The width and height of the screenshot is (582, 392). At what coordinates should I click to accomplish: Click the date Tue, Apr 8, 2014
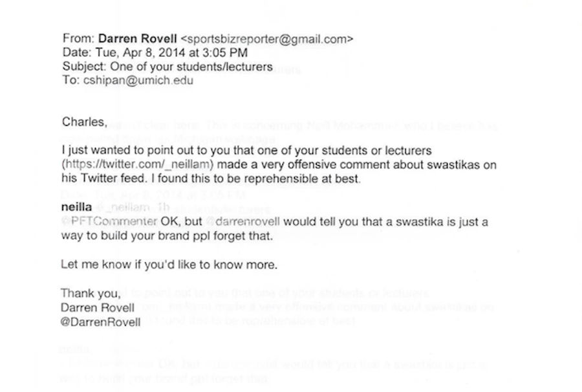[x=140, y=52]
